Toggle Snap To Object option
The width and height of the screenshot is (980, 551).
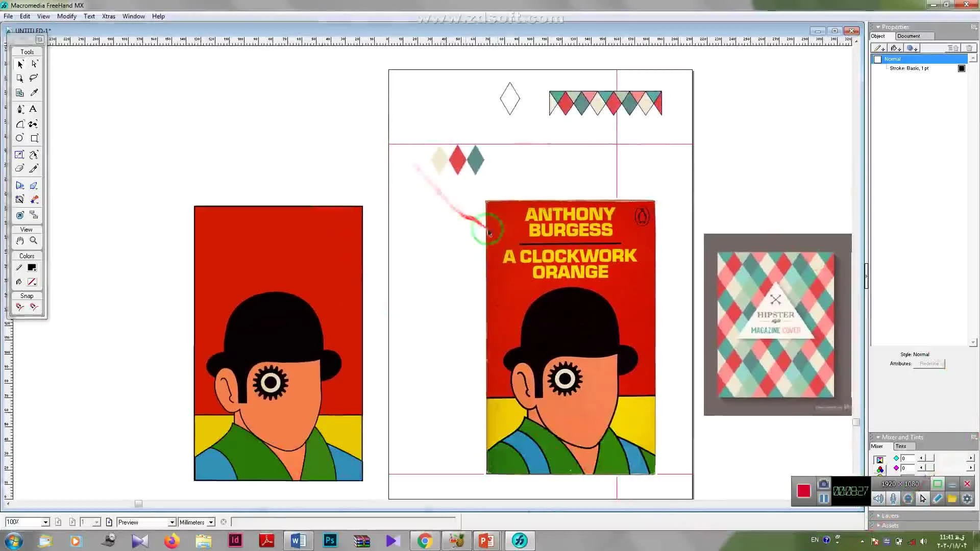pos(34,307)
